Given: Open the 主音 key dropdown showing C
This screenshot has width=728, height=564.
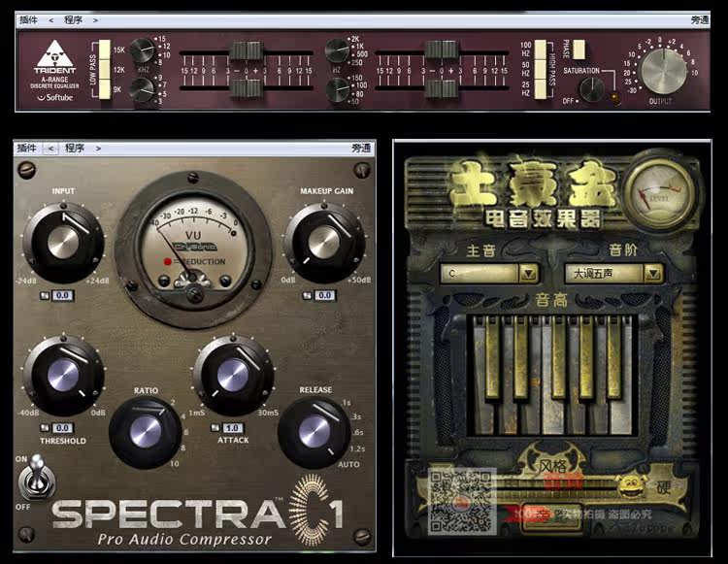Looking at the screenshot, I should pyautogui.click(x=489, y=274).
